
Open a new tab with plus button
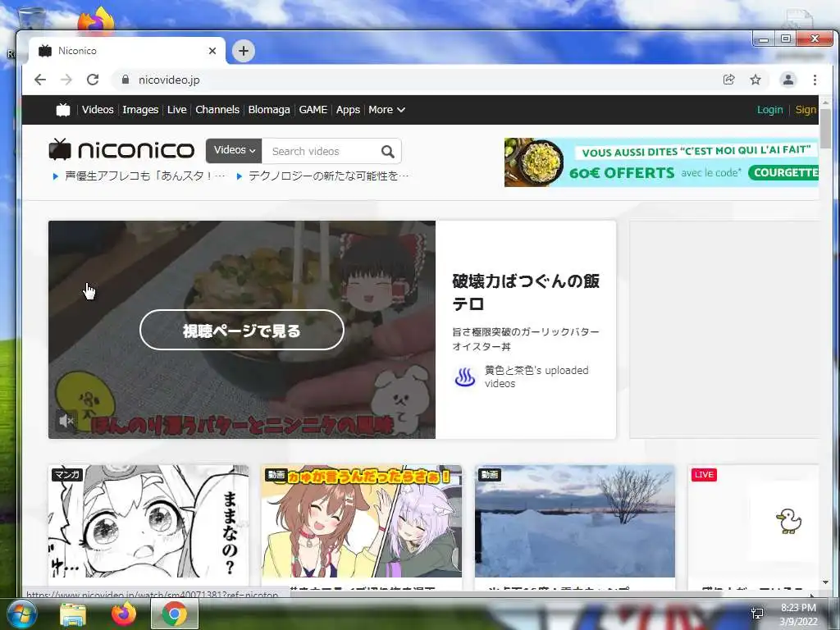tap(243, 51)
